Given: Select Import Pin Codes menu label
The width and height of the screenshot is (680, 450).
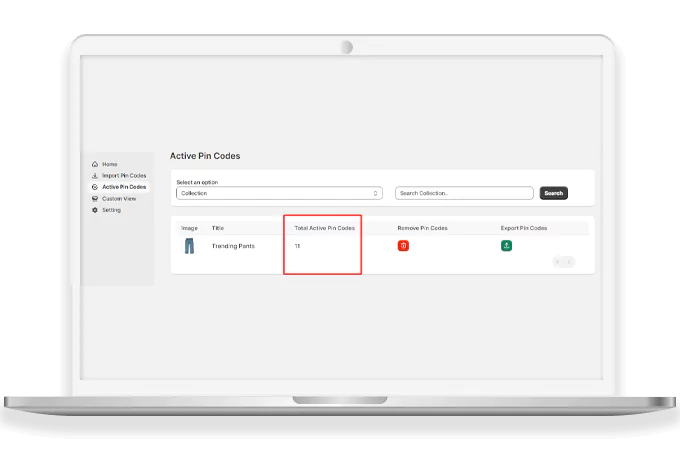Looking at the screenshot, I should (x=124, y=175).
